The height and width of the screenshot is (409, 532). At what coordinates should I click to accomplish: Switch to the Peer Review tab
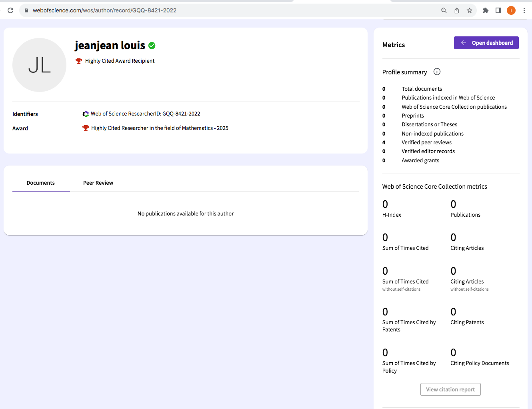98,183
